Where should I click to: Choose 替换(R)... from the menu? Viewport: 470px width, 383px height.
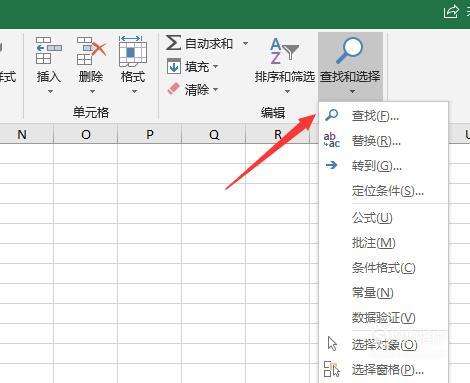click(384, 141)
